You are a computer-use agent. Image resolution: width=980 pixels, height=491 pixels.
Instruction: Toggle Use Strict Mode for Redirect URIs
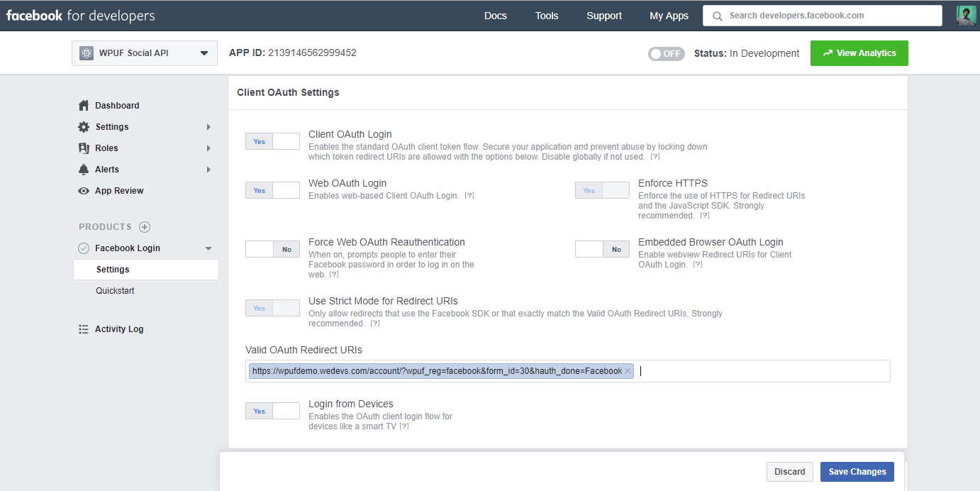pyautogui.click(x=272, y=308)
